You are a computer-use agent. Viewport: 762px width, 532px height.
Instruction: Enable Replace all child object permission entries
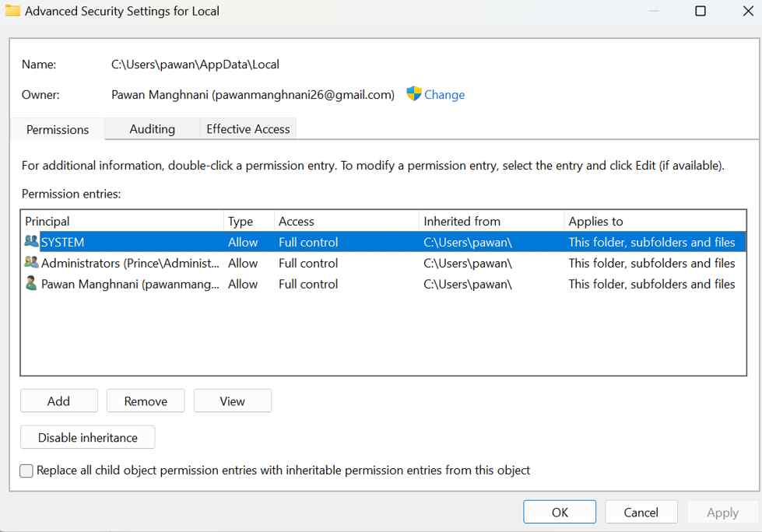click(x=26, y=471)
